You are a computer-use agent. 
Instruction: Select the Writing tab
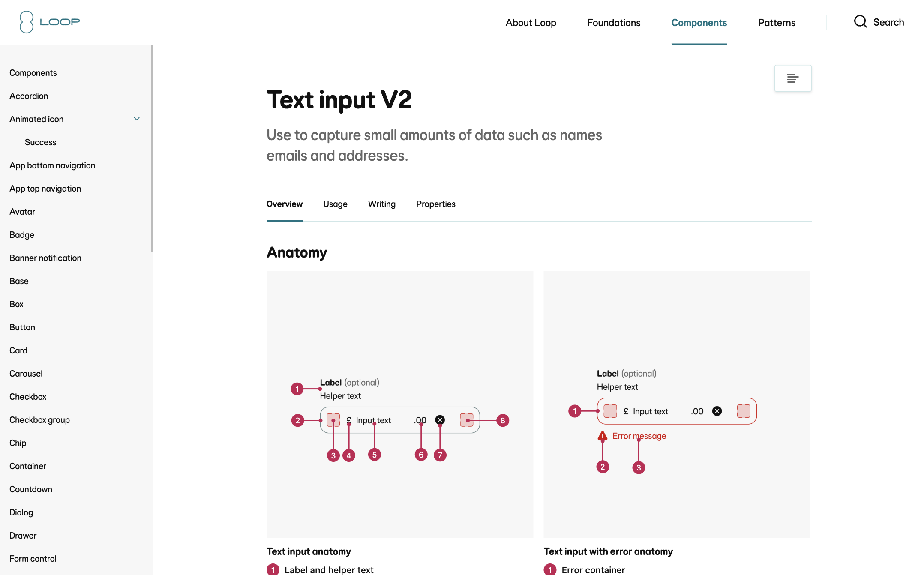tap(381, 204)
